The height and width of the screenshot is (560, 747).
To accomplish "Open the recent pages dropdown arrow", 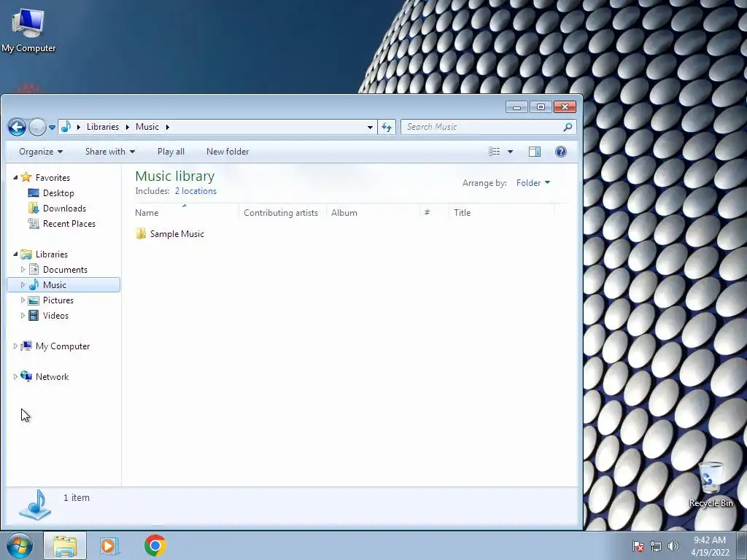I will coord(52,128).
